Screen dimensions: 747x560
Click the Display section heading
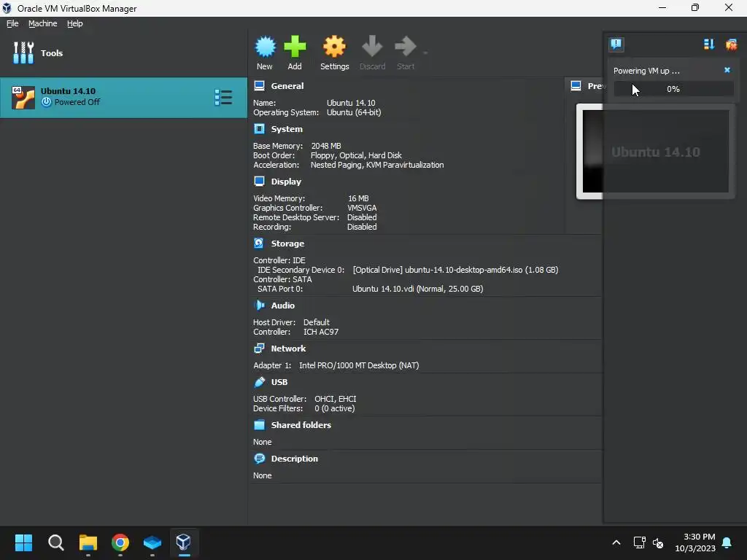pos(286,182)
